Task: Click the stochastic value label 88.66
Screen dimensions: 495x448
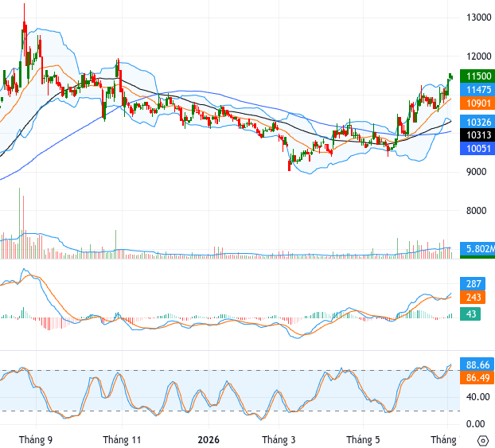Action: tap(477, 364)
